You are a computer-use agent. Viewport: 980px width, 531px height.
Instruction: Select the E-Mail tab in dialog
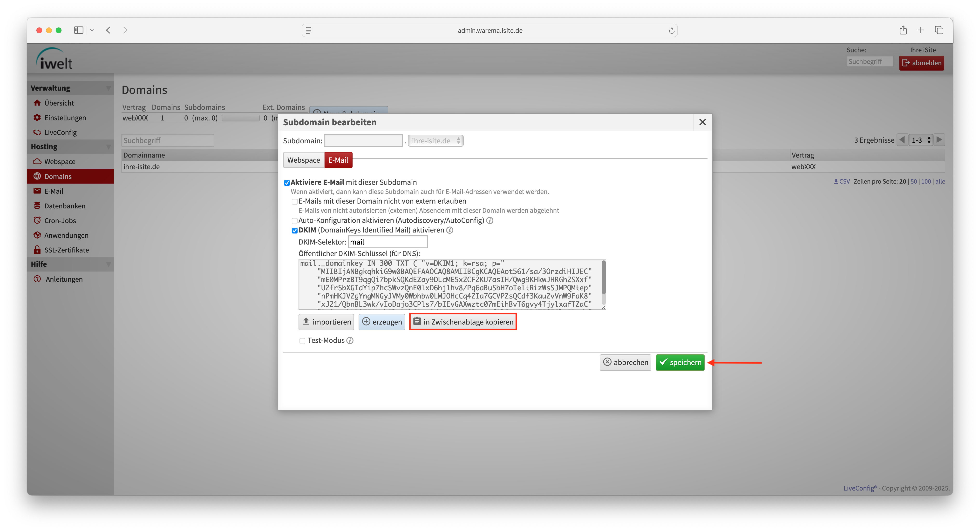[x=338, y=160]
